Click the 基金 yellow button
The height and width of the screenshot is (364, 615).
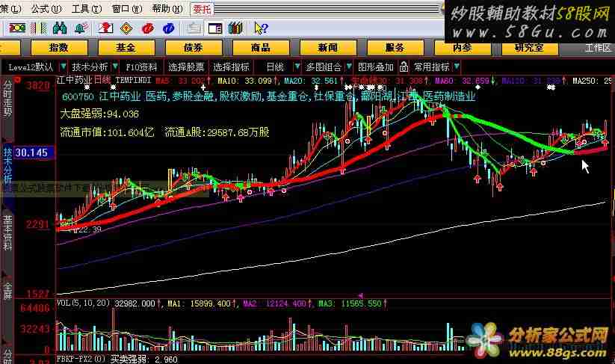[x=126, y=48]
